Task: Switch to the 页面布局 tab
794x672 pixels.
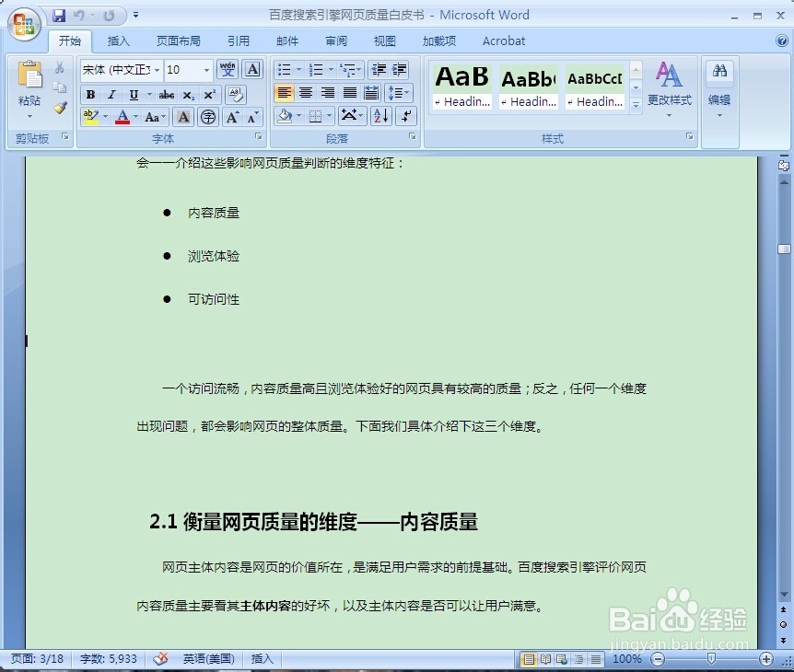Action: click(179, 41)
